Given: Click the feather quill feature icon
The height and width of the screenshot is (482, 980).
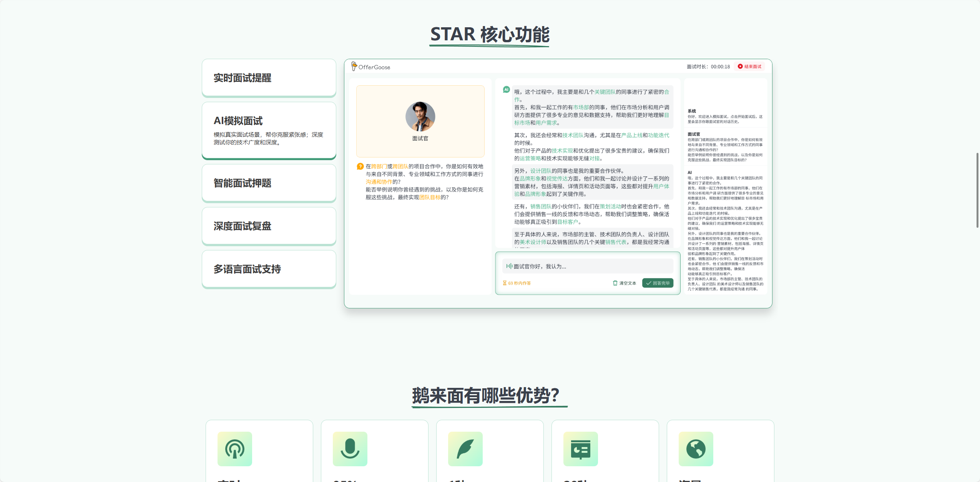Looking at the screenshot, I should pyautogui.click(x=465, y=449).
